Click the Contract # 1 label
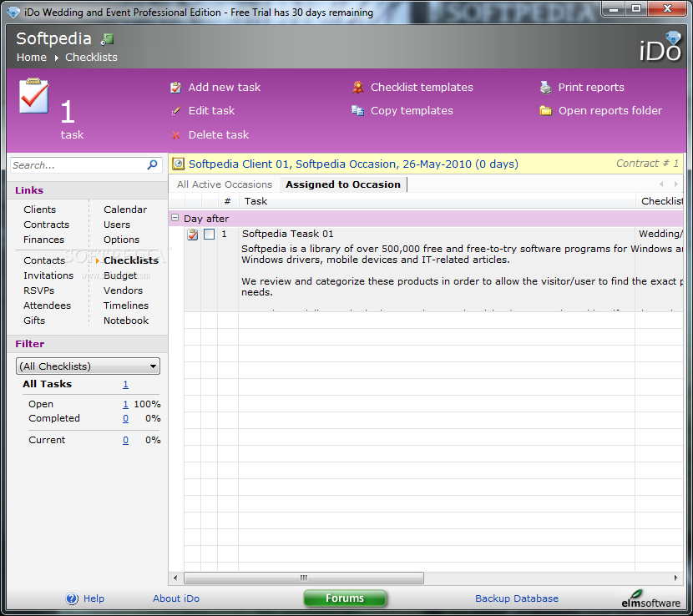693x616 pixels. [x=647, y=164]
